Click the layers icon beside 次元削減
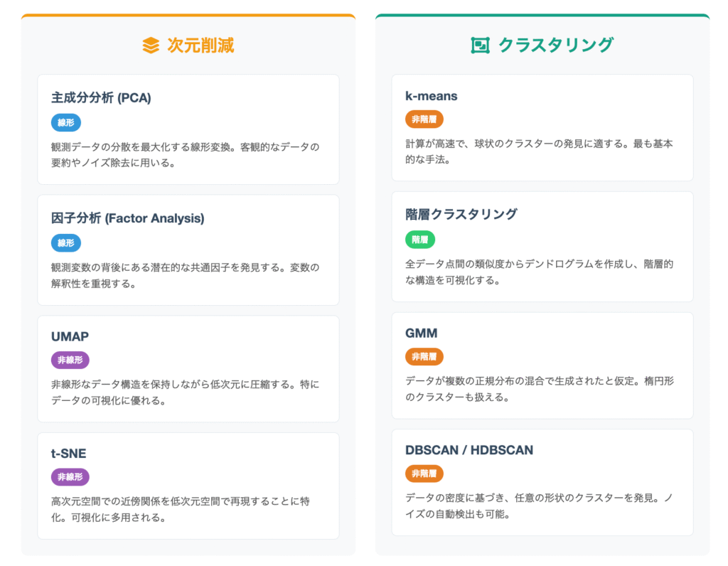Screen dimensions: 728x566 point(151,46)
